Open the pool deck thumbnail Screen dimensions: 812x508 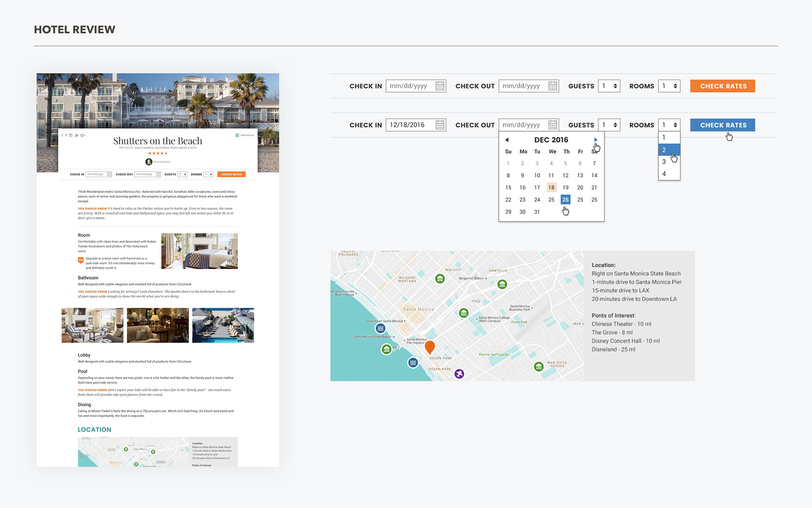[223, 325]
